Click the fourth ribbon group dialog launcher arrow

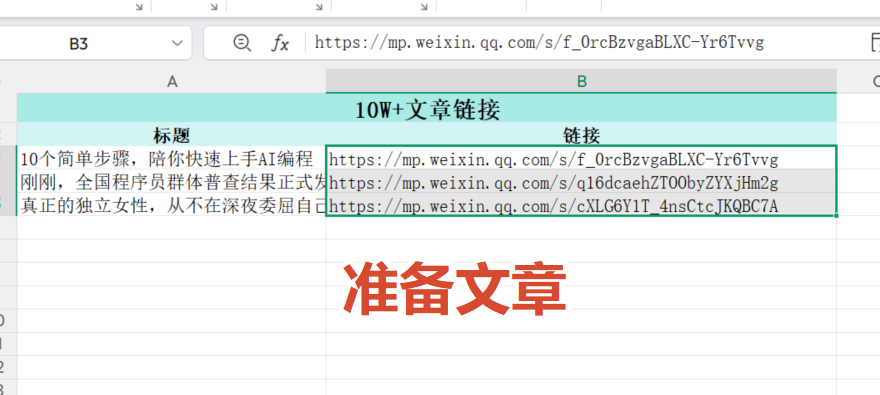424,7
